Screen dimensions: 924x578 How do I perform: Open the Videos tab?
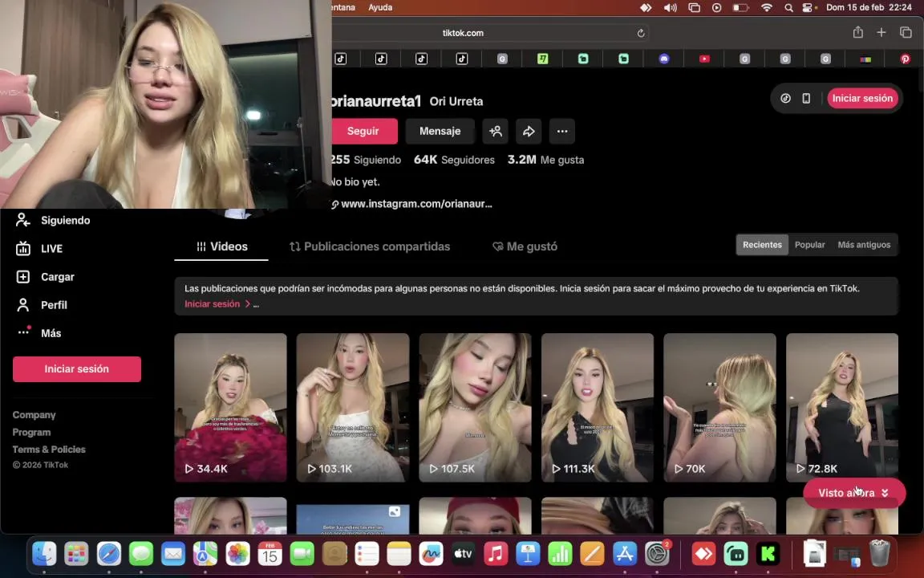pyautogui.click(x=221, y=246)
